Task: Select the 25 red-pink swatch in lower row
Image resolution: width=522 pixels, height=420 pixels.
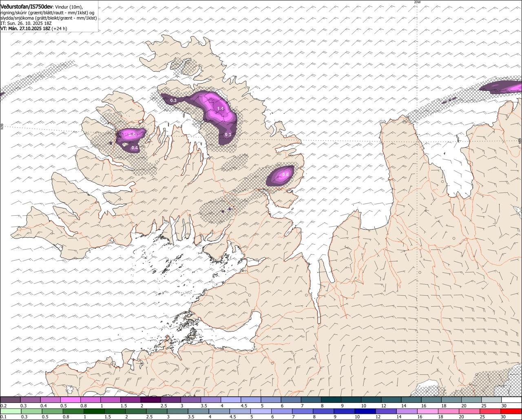Action: [490, 411]
